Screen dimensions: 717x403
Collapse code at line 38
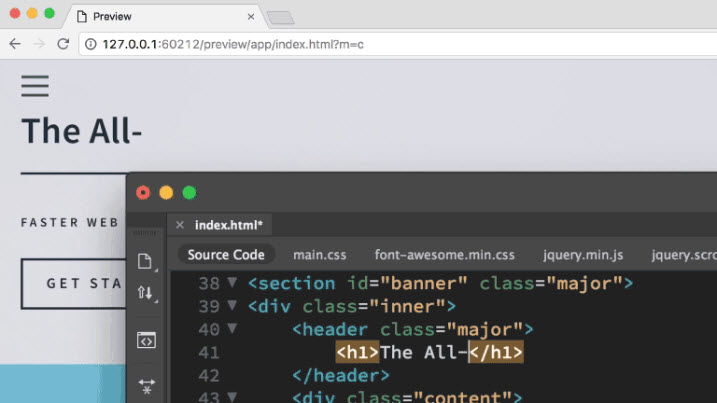click(232, 282)
